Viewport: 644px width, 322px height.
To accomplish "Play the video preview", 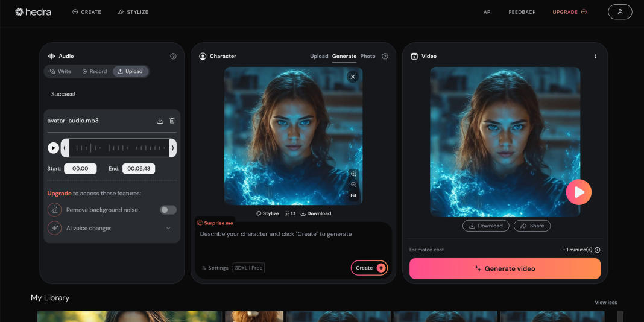I will point(579,192).
